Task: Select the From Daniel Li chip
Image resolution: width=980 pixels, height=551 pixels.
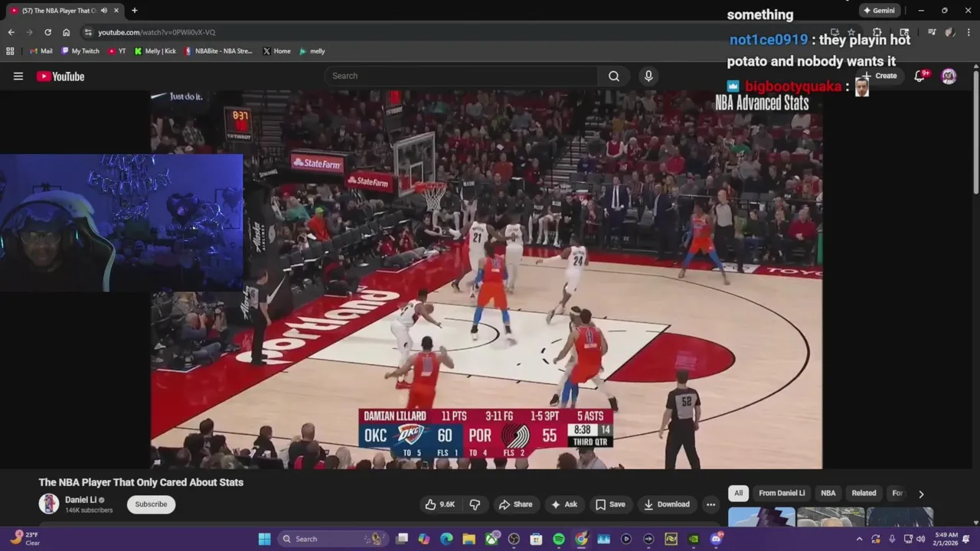Action: 782,493
